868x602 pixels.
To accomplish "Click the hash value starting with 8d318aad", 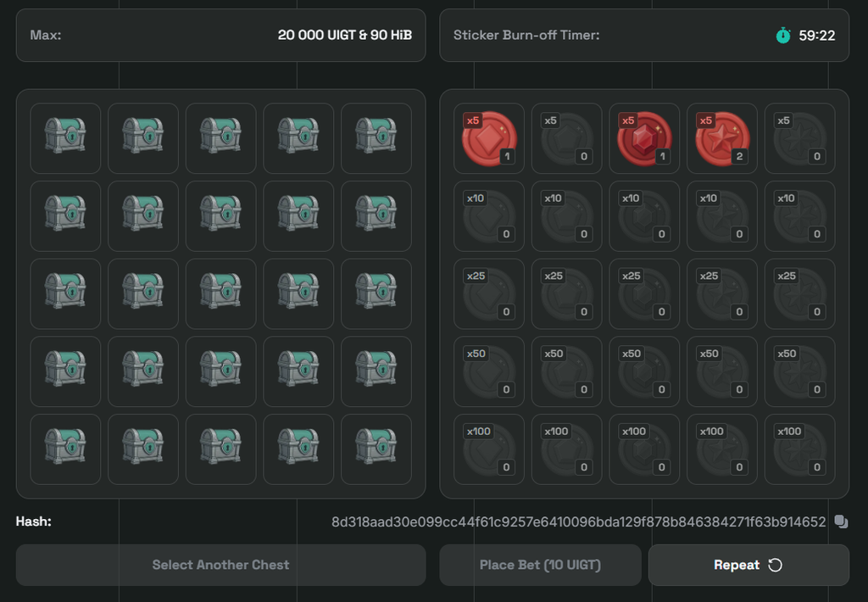I will pyautogui.click(x=578, y=521).
